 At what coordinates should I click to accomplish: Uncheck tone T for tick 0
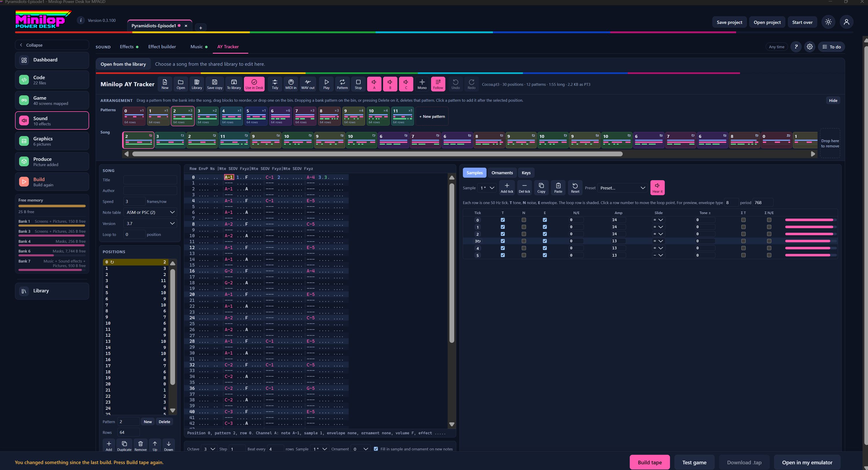click(503, 220)
